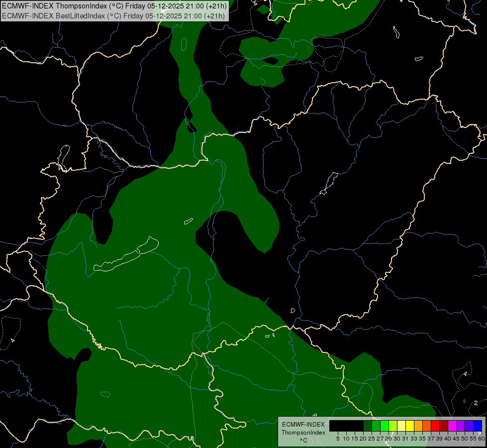Image resolution: width=487 pixels, height=448 pixels.
Task: Pick the pure yellow 31–33 legend swatch
Action: pyautogui.click(x=410, y=426)
